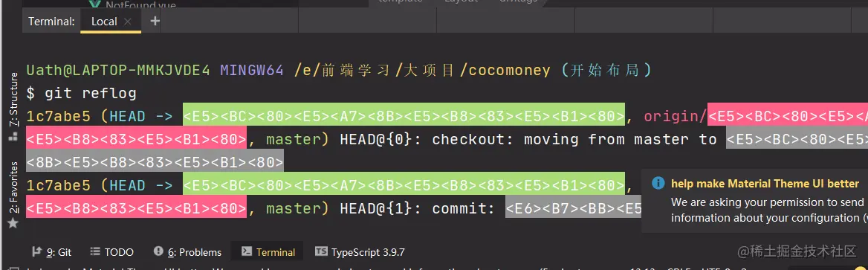Click the 'Uath@LAPTOP-MMKJVDE4' prompt text
Screen dimensions: 868x270
[118, 71]
